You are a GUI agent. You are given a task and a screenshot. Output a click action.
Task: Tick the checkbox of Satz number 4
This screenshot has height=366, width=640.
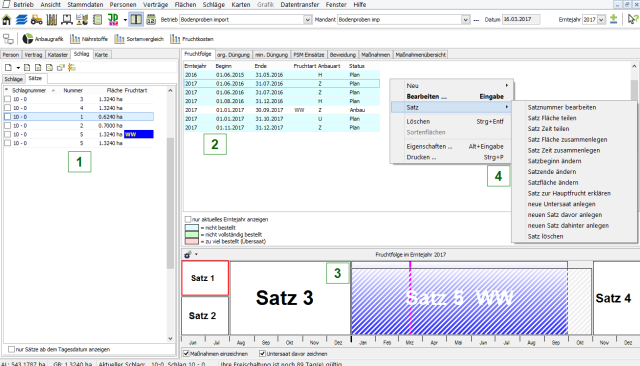point(7,108)
